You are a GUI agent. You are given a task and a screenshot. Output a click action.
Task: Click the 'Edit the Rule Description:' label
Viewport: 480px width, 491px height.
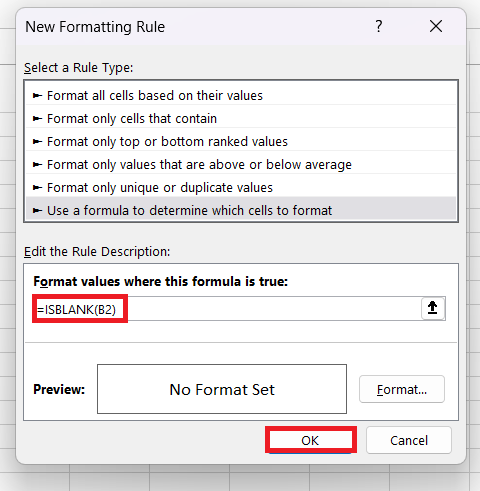click(x=97, y=252)
